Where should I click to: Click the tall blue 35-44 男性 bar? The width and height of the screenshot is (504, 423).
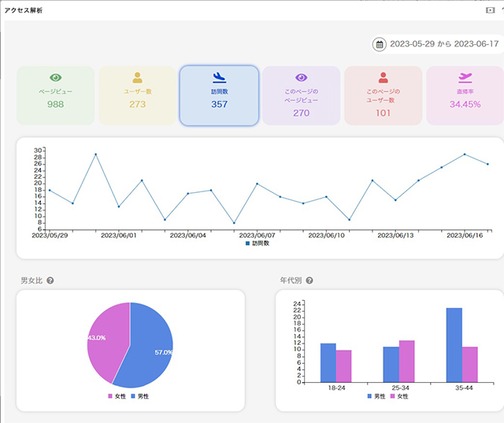point(454,344)
